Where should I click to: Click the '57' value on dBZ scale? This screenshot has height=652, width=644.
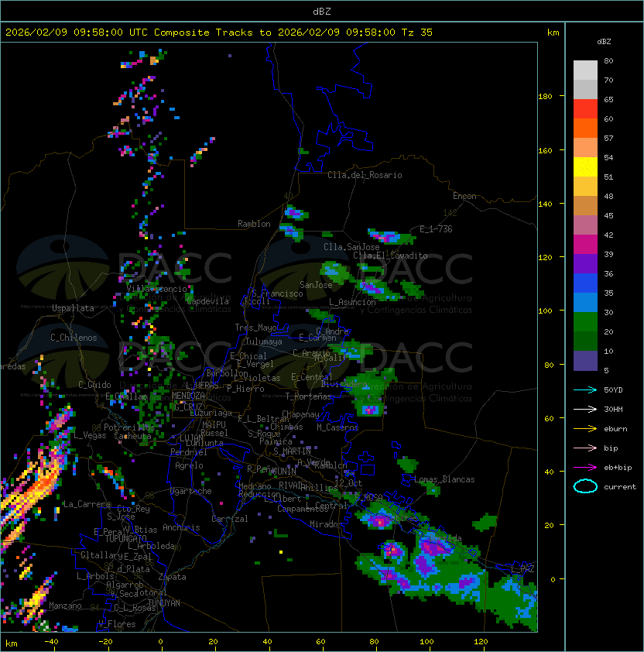(608, 138)
